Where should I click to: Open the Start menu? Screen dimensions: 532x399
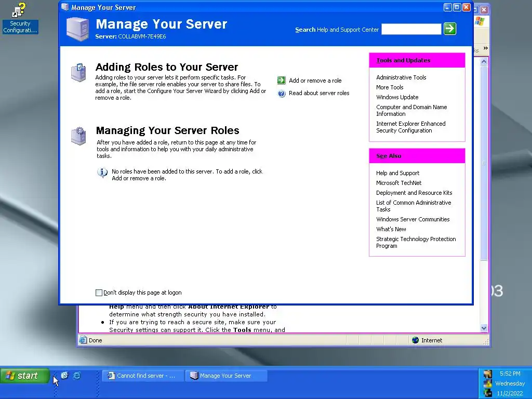(x=24, y=376)
